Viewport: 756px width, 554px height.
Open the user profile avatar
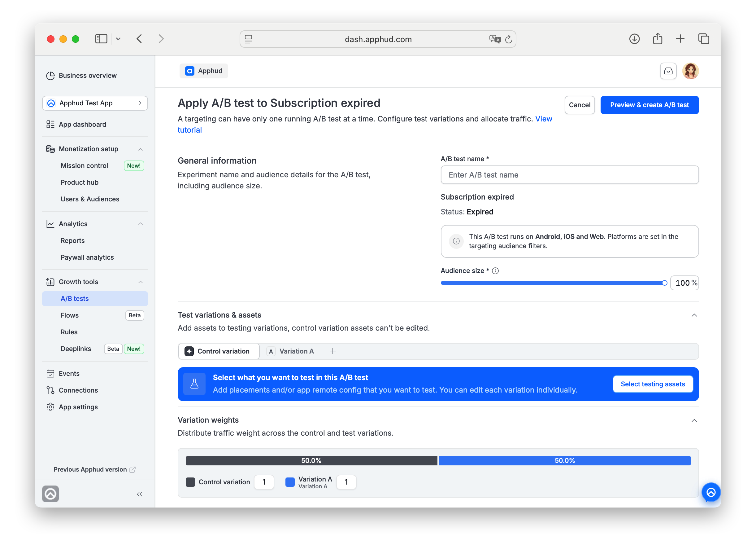click(690, 71)
